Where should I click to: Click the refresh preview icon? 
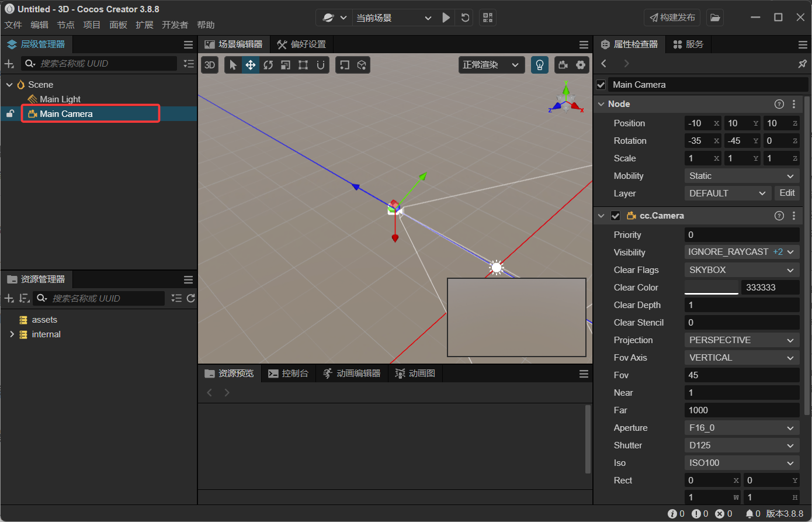[465, 18]
